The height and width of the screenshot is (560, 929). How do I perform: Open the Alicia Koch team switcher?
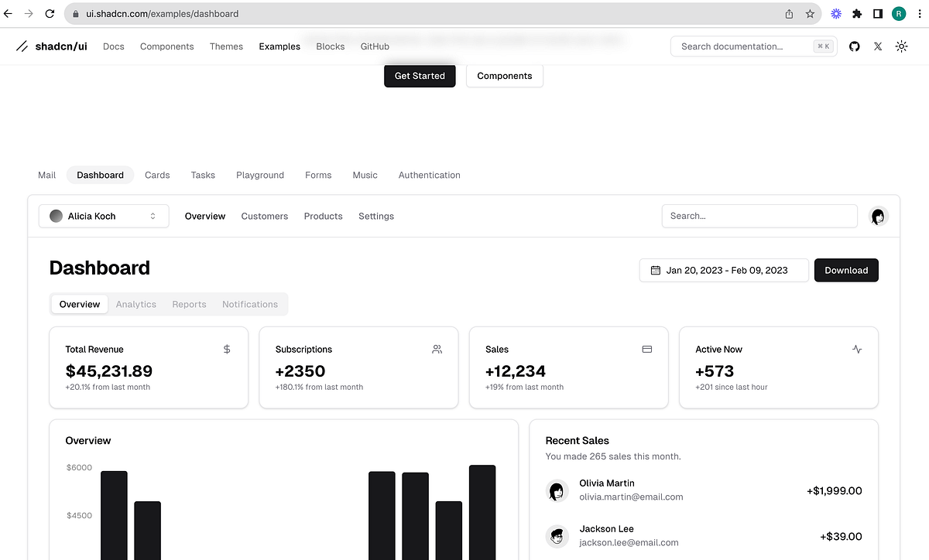[103, 216]
